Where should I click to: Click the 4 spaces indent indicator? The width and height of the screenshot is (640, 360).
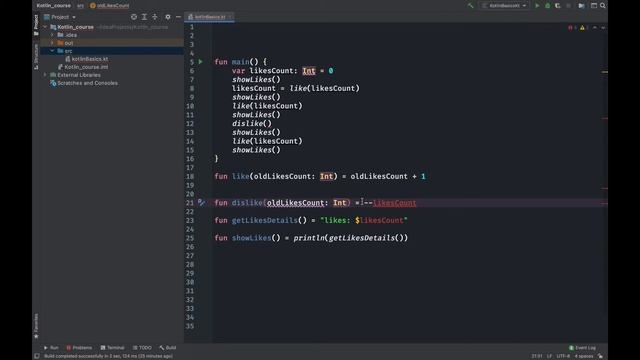[x=584, y=356]
